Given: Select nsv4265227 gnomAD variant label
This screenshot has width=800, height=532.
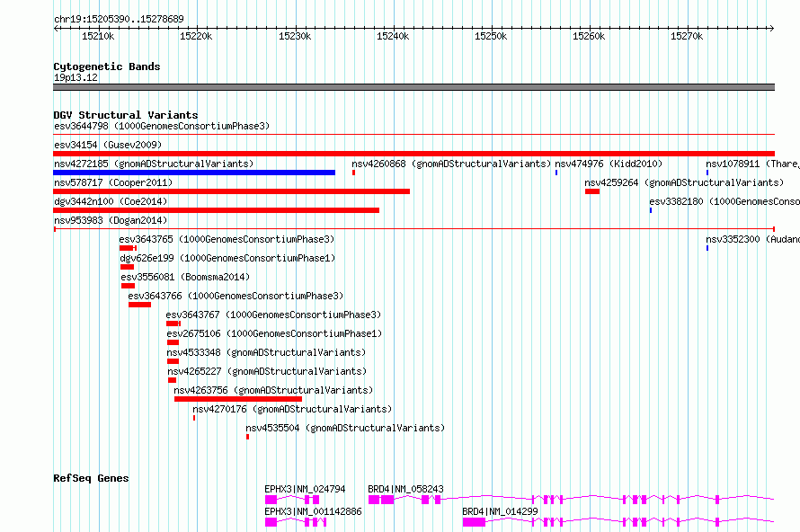Looking at the screenshot, I should tap(267, 371).
